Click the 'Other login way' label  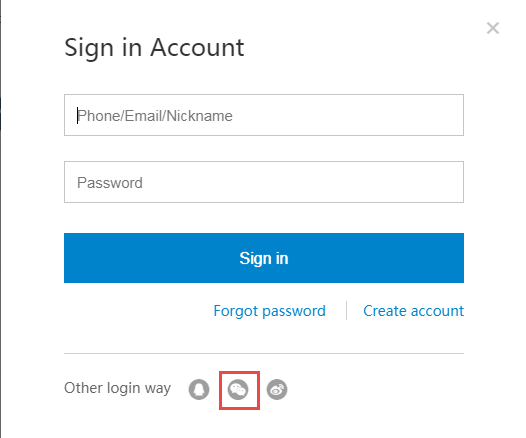(x=117, y=388)
